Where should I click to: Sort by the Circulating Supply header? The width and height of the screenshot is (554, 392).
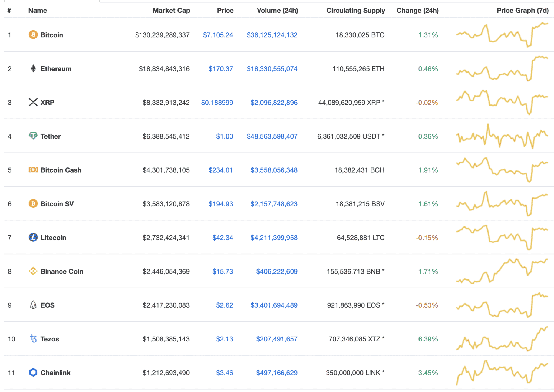pyautogui.click(x=355, y=11)
